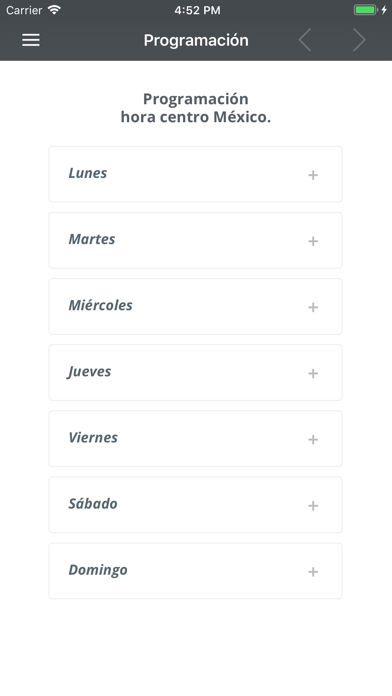Expand the Martes schedule section

(x=195, y=240)
